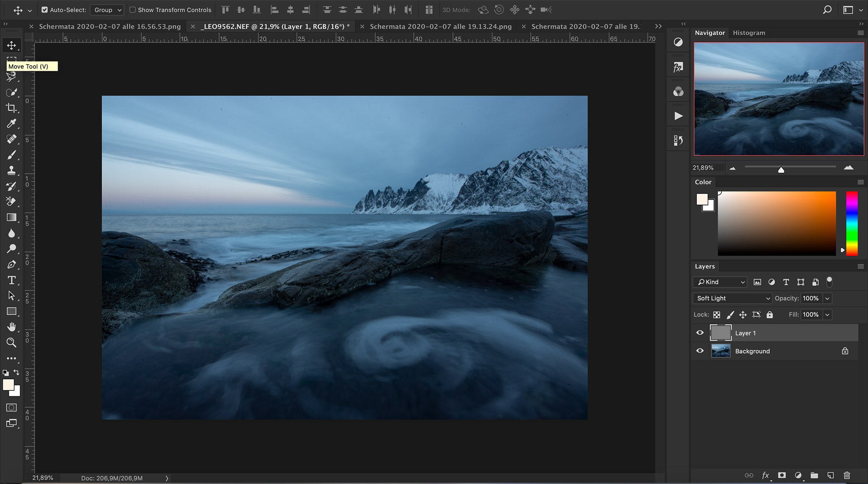868x484 pixels.
Task: Open the Kind filter dropdown in Layers
Action: (719, 282)
